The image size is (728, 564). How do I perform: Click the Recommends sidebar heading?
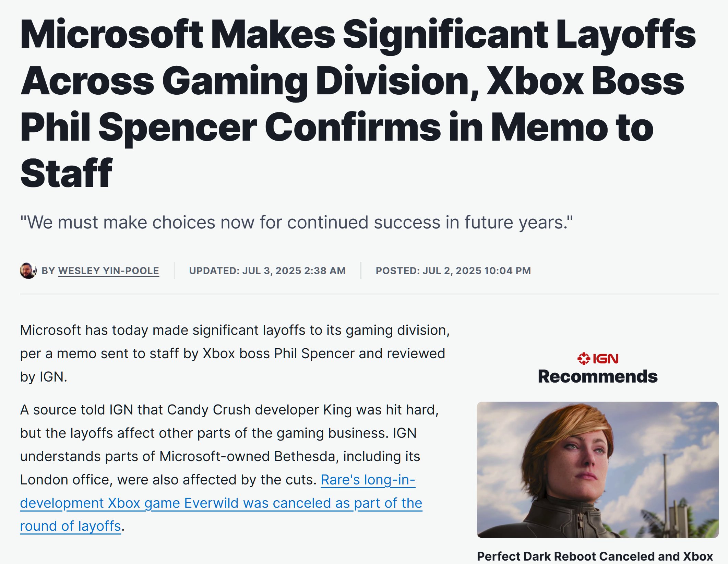click(x=598, y=376)
